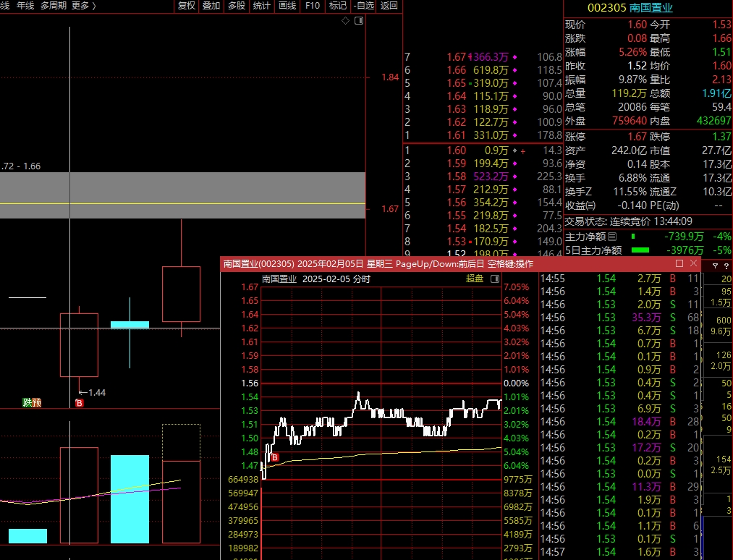This screenshot has width=733, height=560.
Task: Select the stock title 002305 南国置业
Action: (x=630, y=8)
